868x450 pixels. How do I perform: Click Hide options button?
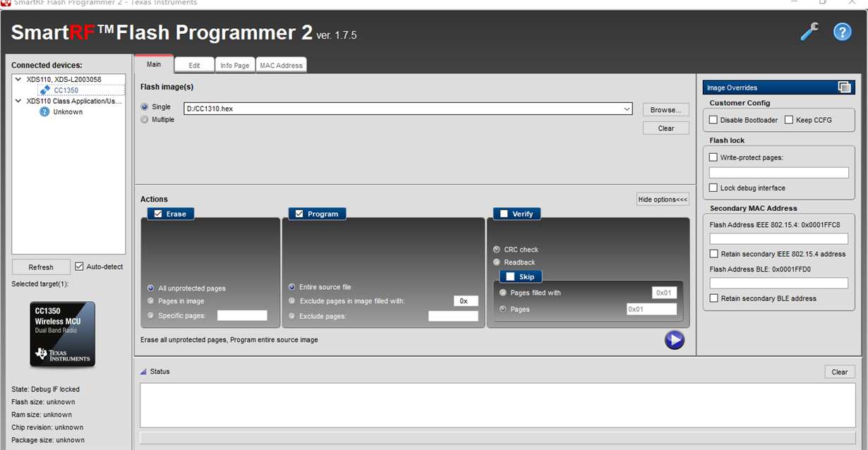(x=662, y=200)
